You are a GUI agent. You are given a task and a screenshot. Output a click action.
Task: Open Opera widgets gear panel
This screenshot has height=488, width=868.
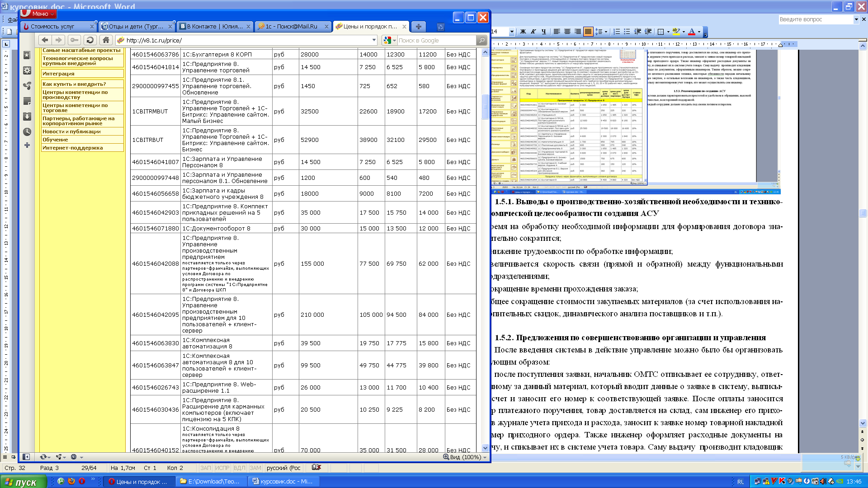coord(27,70)
